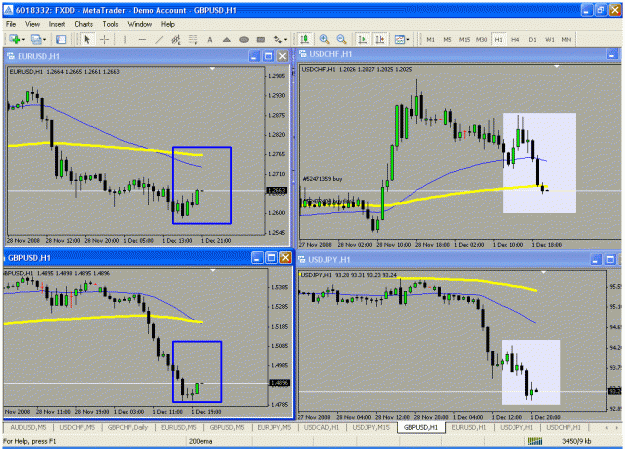625x449 pixels.
Task: Switch to MN monthly timeframe
Action: 566,39
